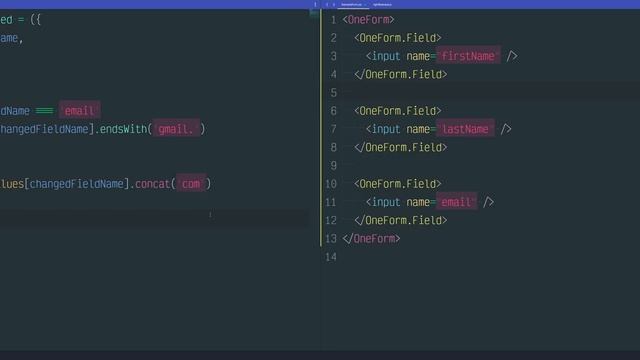Click </OneForm.Field> closing tag on line 8
The height and width of the screenshot is (360, 640).
tap(401, 147)
